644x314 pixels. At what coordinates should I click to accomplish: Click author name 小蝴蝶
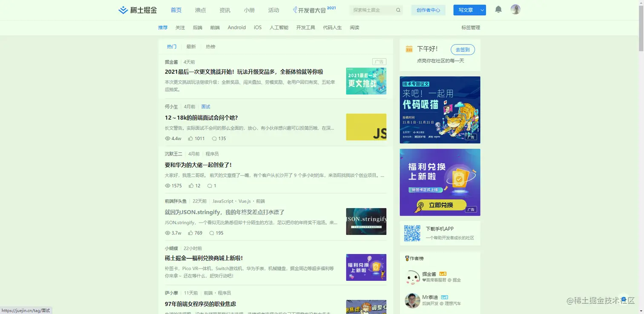(x=172, y=248)
